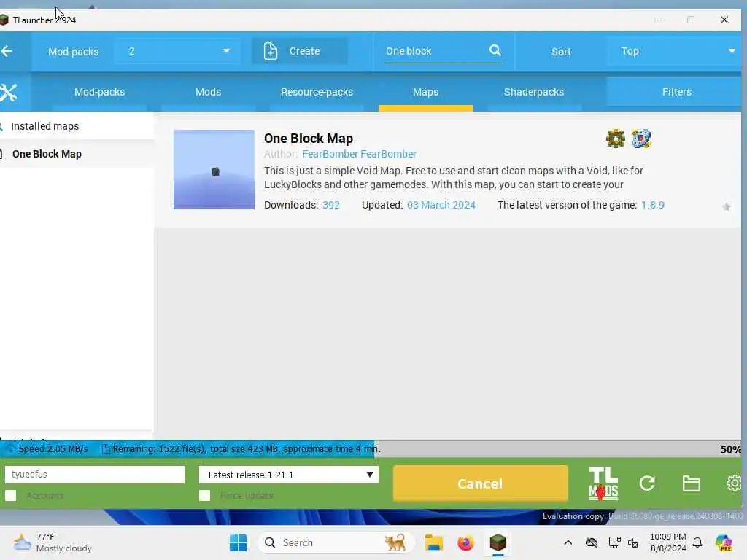Open the Sort dropdown showing Top

674,51
